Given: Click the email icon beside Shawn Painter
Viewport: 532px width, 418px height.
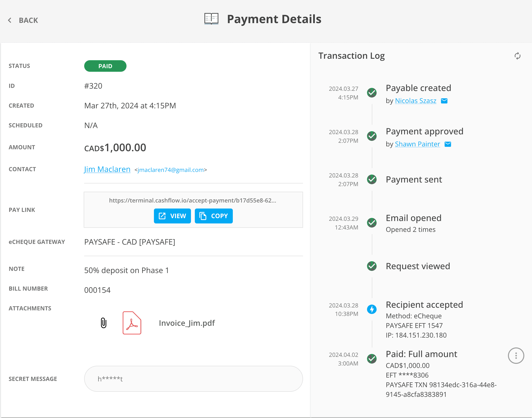Looking at the screenshot, I should tap(448, 144).
